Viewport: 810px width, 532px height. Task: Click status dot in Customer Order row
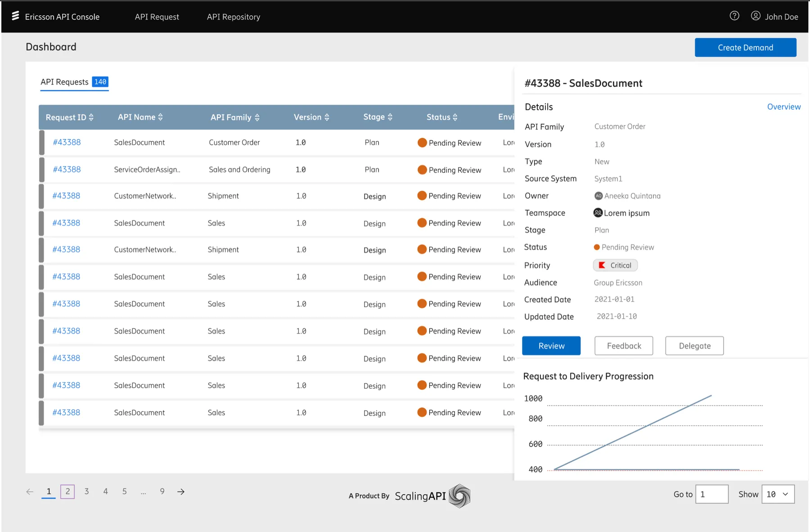(422, 142)
